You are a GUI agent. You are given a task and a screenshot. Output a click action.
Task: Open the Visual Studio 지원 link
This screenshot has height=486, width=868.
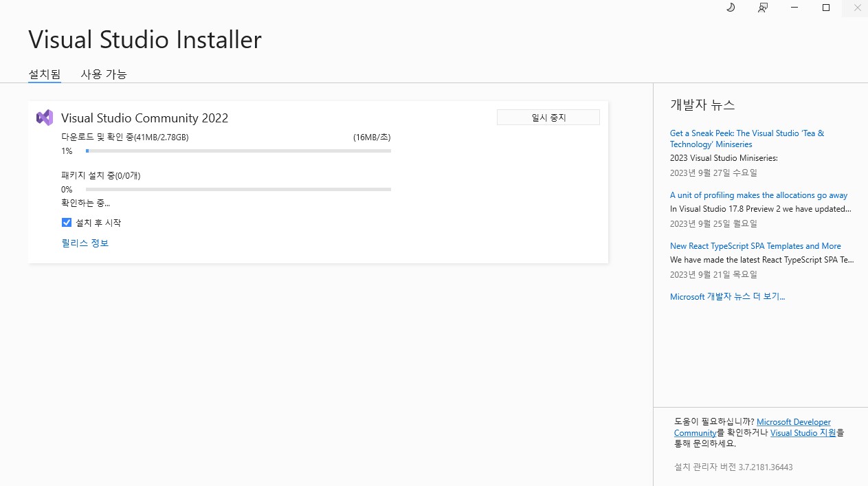pyautogui.click(x=803, y=433)
